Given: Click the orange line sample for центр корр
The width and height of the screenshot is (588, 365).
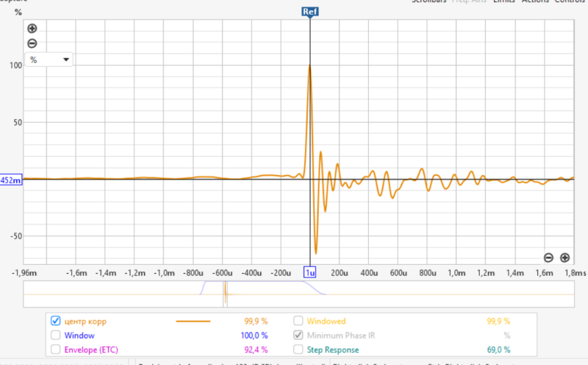Looking at the screenshot, I should tap(193, 321).
